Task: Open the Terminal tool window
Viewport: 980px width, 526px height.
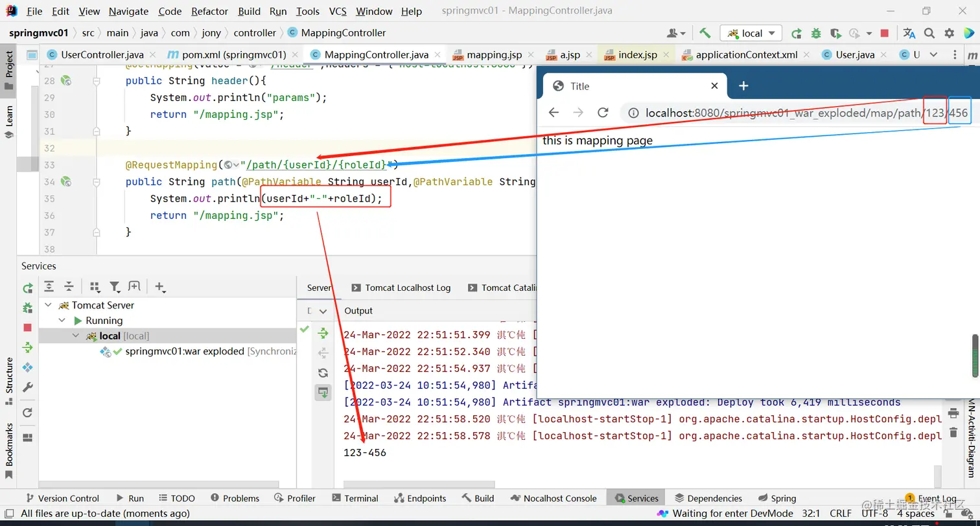Action: [x=355, y=498]
